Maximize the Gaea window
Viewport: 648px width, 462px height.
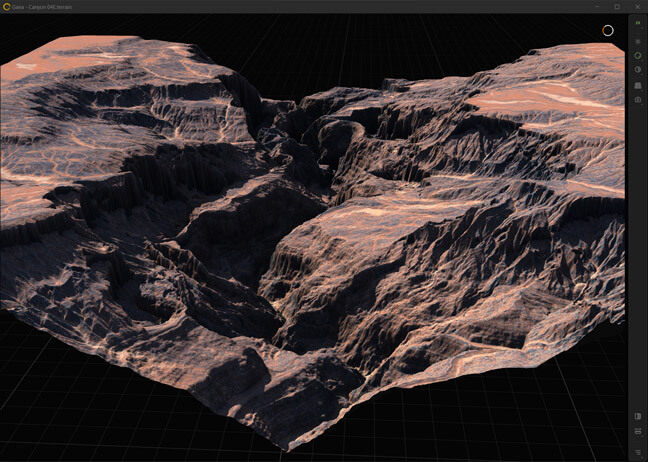pos(616,6)
